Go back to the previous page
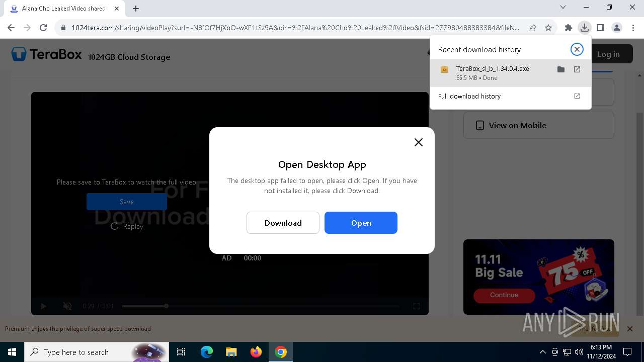 pos(11,28)
